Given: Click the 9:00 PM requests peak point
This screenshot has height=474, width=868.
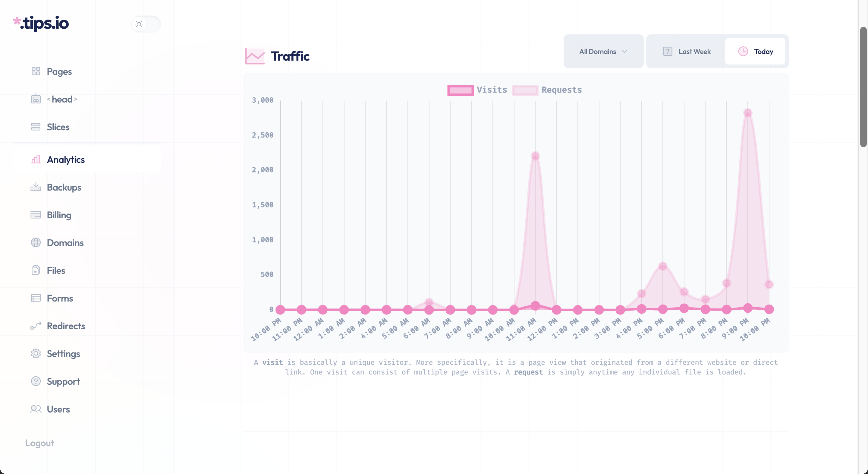Looking at the screenshot, I should coord(747,113).
